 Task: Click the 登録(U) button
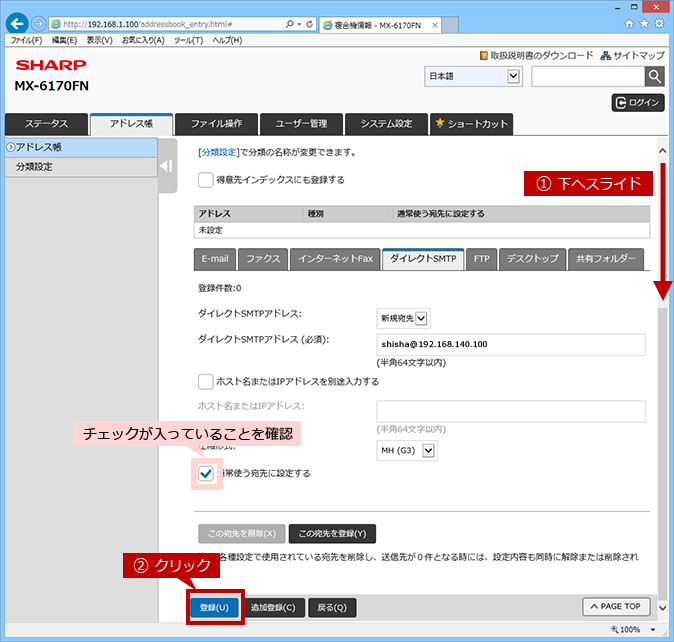214,608
